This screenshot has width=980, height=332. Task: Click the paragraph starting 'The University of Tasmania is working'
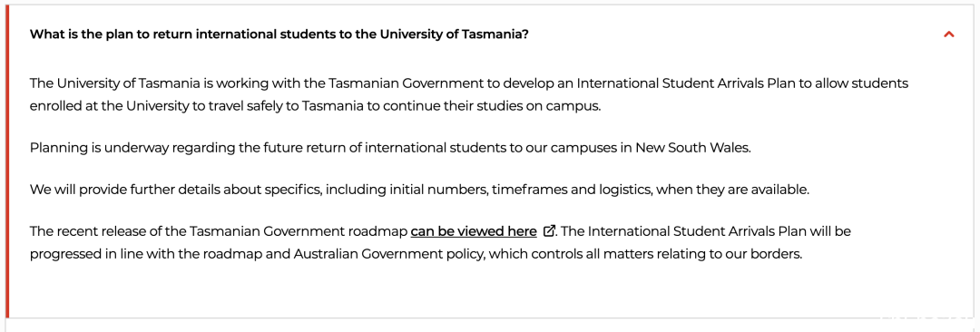pyautogui.click(x=469, y=94)
